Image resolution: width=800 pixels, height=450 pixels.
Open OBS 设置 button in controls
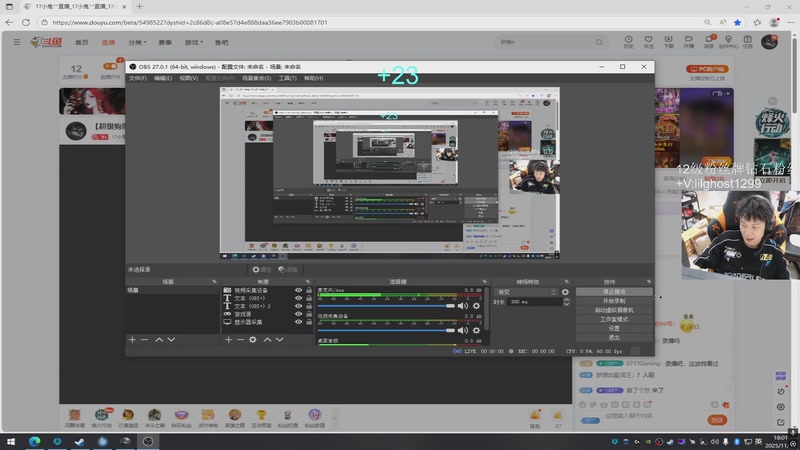[614, 329]
